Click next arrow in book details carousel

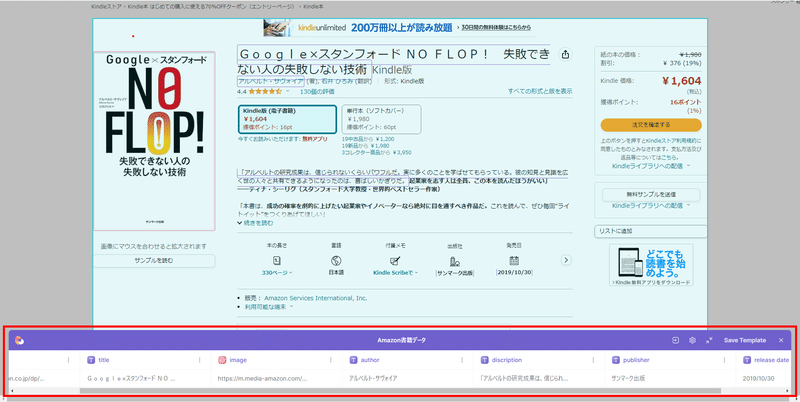click(566, 260)
